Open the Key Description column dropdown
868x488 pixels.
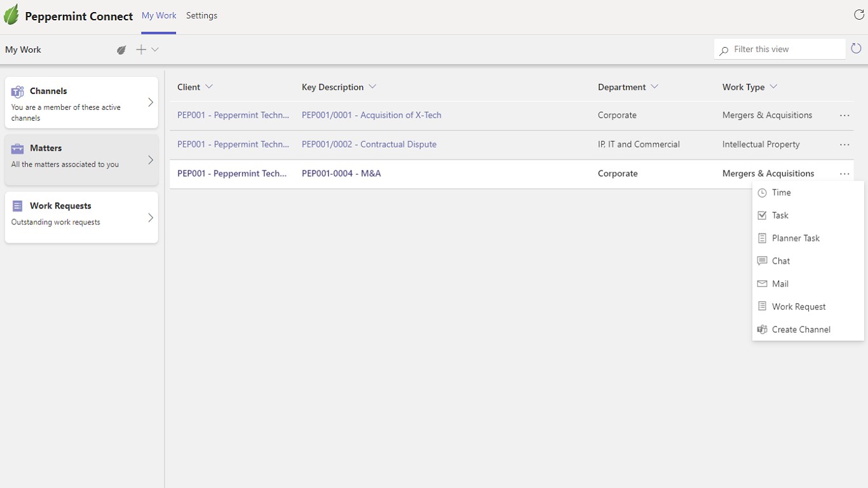click(372, 86)
